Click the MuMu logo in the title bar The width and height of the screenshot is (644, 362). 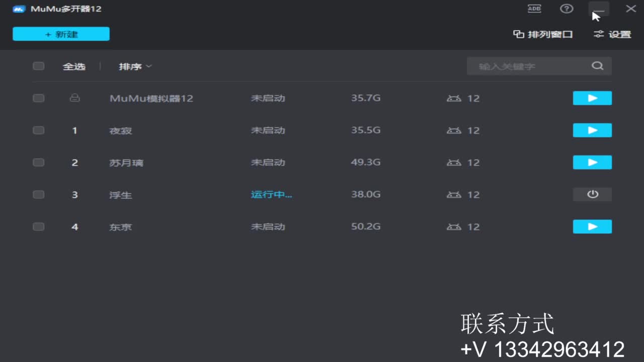pos(19,9)
